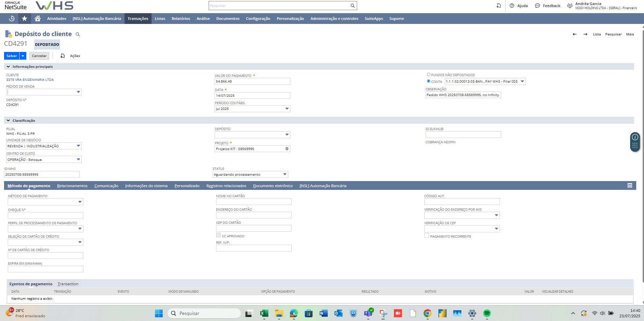Select the Fundos não depositados radio option

point(428,75)
